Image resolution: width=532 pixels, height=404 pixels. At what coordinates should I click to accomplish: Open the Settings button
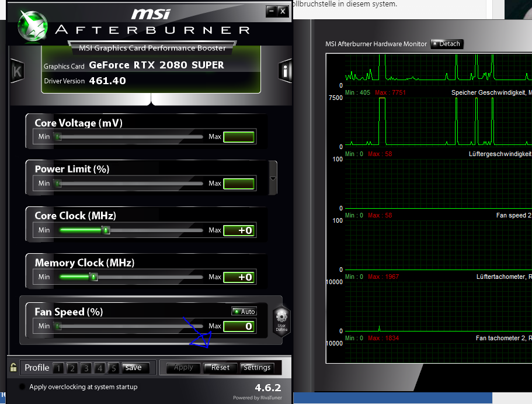pyautogui.click(x=257, y=368)
